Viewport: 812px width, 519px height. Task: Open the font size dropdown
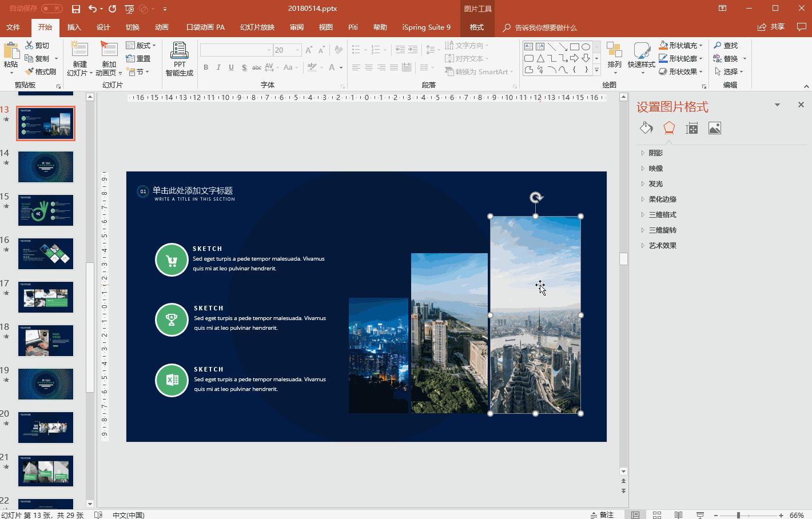point(297,50)
